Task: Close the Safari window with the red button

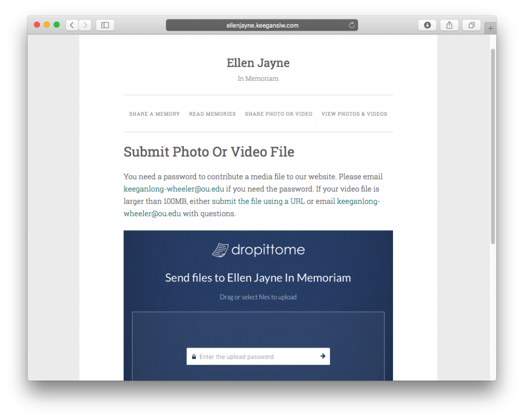Action: 37,25
